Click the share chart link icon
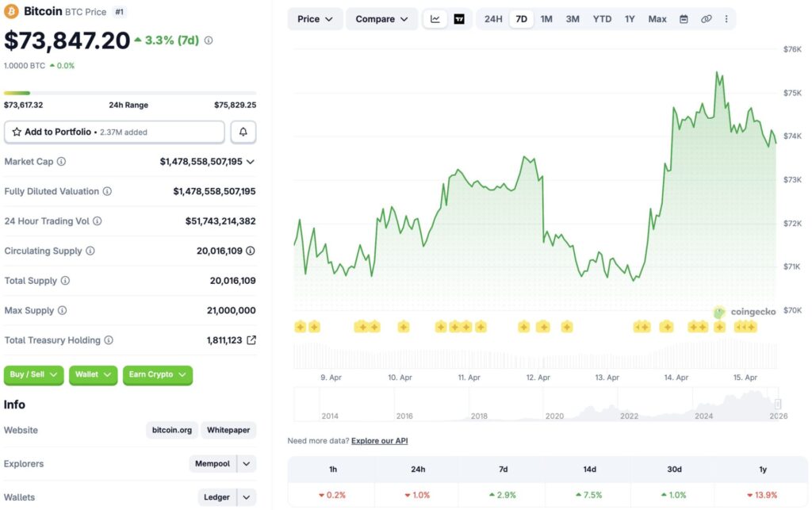 pyautogui.click(x=707, y=18)
